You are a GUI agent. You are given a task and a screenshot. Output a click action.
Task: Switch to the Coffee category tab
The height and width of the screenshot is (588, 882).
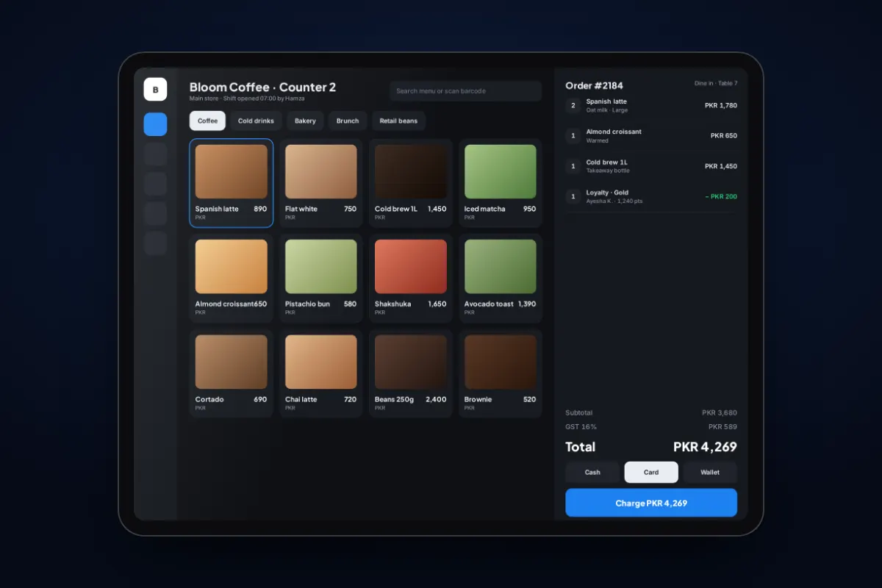pyautogui.click(x=207, y=121)
